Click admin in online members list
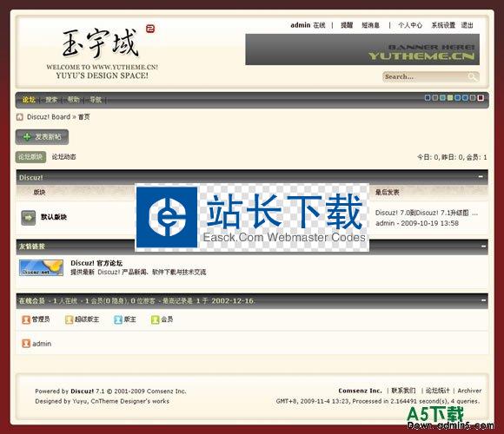This screenshot has height=434, width=504. [42, 344]
